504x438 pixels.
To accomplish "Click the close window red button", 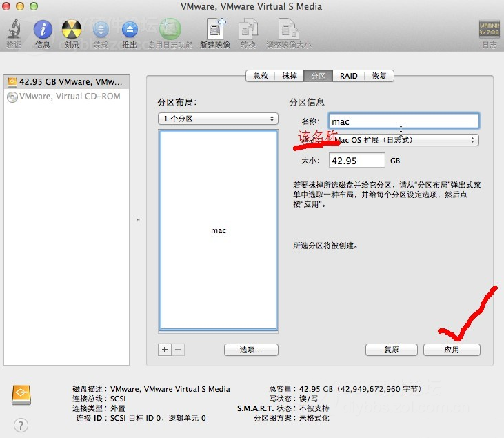I will (6, 6).
